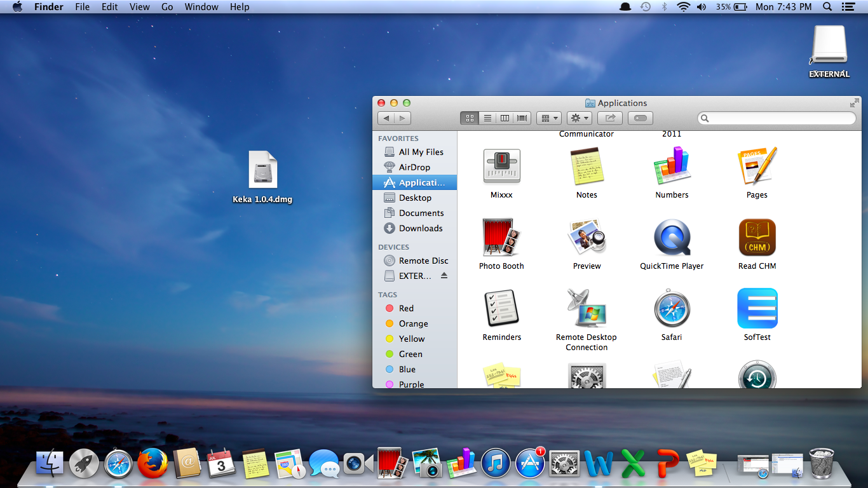Switch Finder to Cover Flow view
This screenshot has width=868, height=488.
[x=522, y=118]
